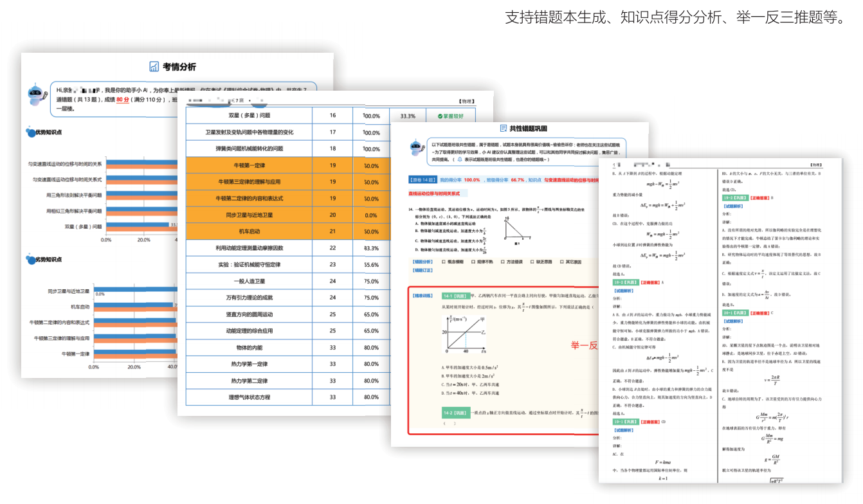Tick the 方法错误 checkbox
Viewport: 863px width, 504px height.
click(x=502, y=262)
